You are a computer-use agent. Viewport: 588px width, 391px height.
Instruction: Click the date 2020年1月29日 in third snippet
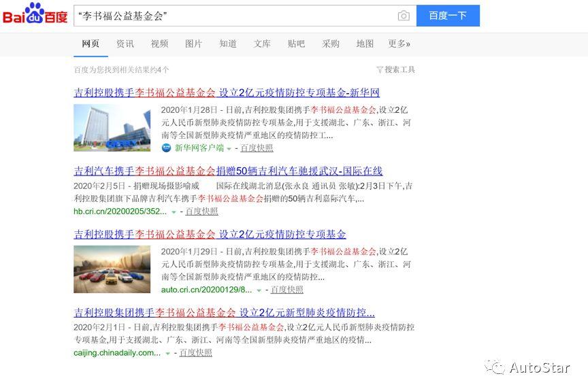click(x=189, y=252)
